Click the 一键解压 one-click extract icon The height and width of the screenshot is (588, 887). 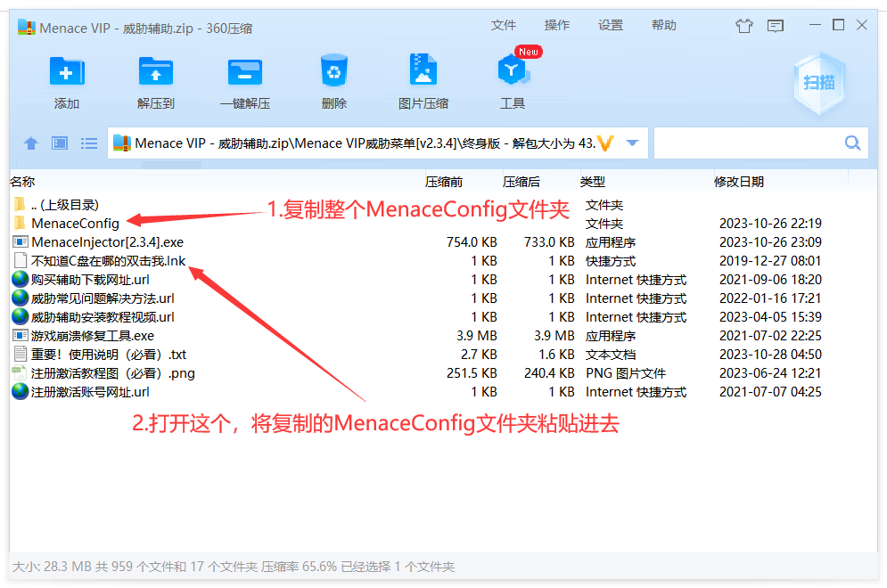coord(245,72)
